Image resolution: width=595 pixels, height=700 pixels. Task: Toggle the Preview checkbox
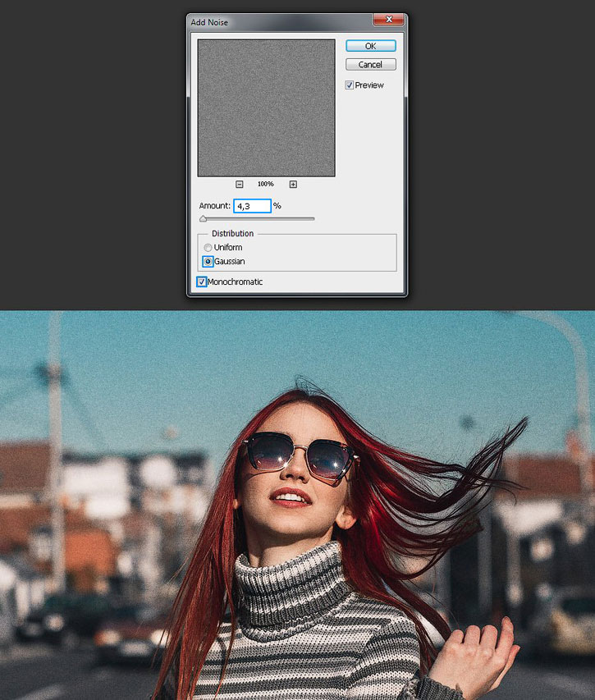point(350,85)
